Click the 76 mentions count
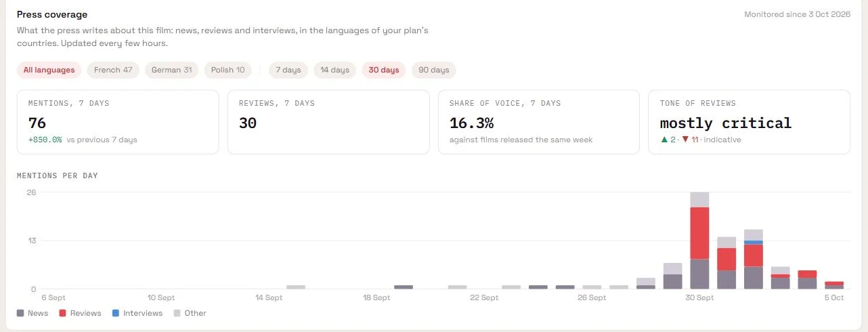This screenshot has width=868, height=332. click(x=37, y=123)
